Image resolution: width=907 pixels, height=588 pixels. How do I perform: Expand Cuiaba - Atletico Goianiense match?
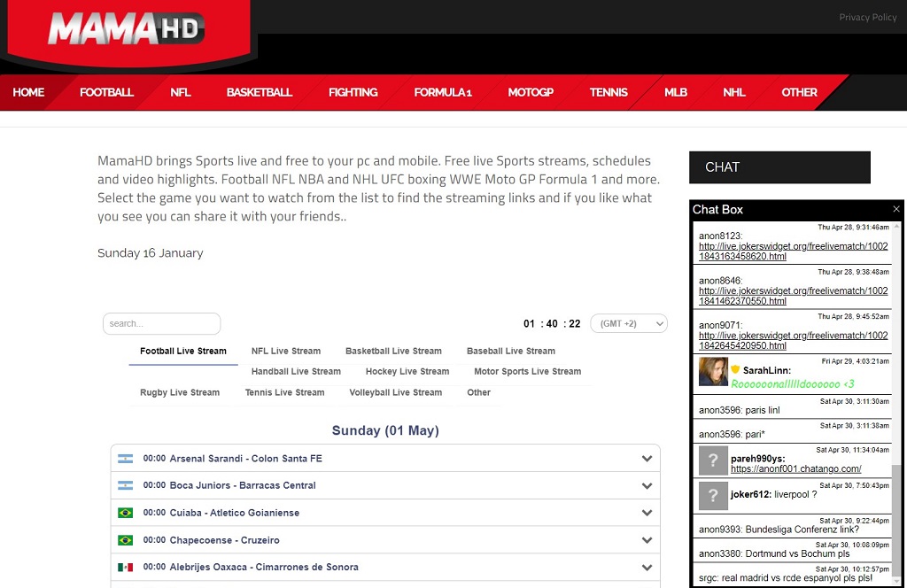(x=647, y=513)
